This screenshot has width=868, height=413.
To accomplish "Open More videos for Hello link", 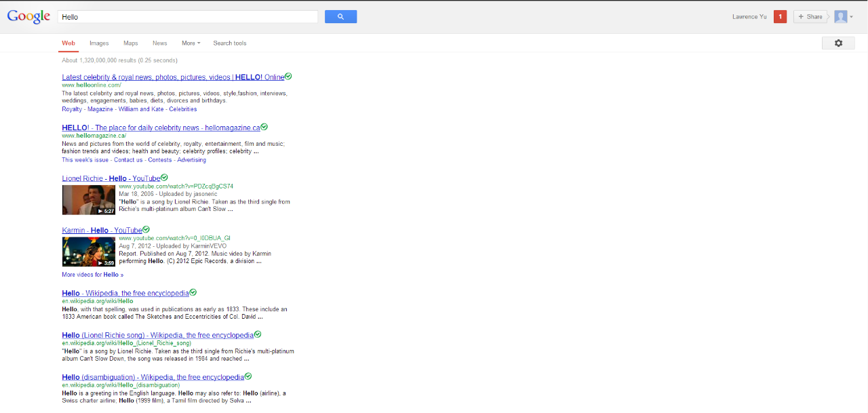I will [x=93, y=275].
